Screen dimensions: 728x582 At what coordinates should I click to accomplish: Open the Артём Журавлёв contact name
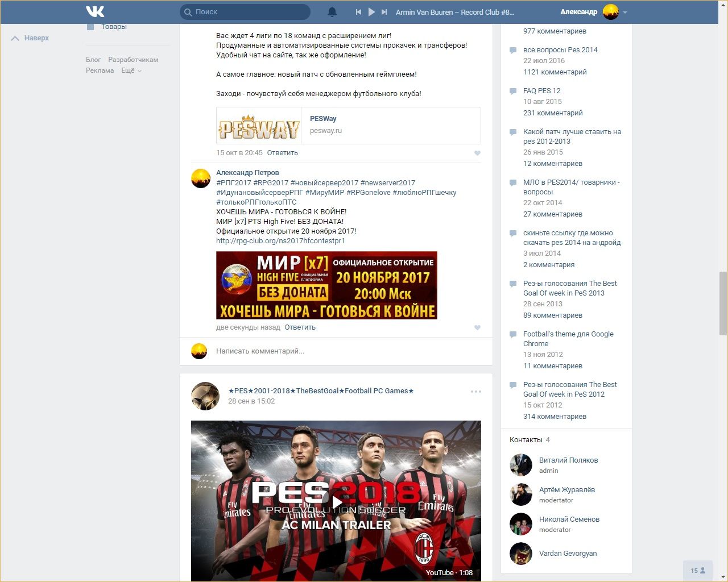coord(567,490)
